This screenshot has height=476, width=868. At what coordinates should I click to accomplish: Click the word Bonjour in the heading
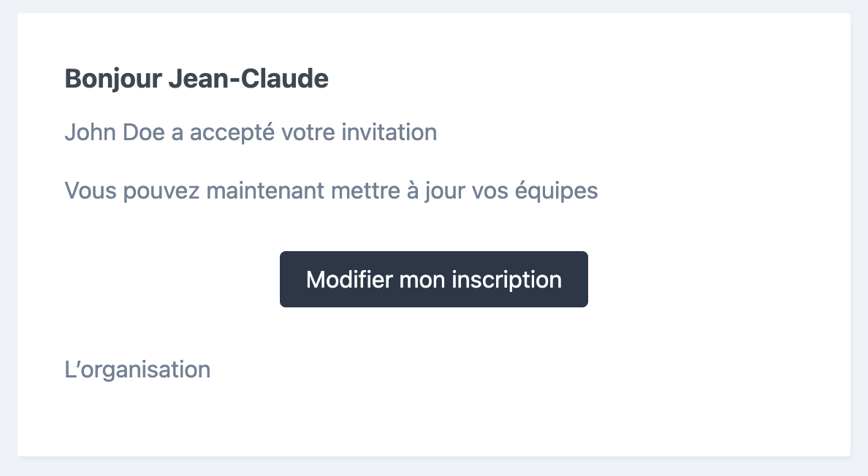[113, 79]
